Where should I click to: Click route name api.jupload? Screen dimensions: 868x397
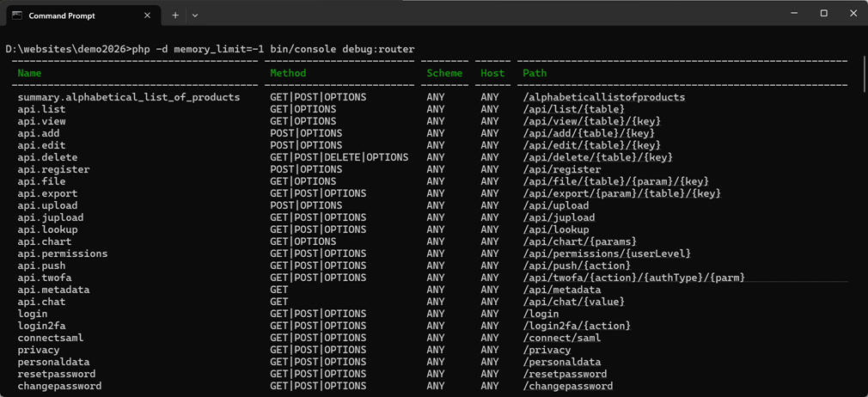click(x=51, y=217)
